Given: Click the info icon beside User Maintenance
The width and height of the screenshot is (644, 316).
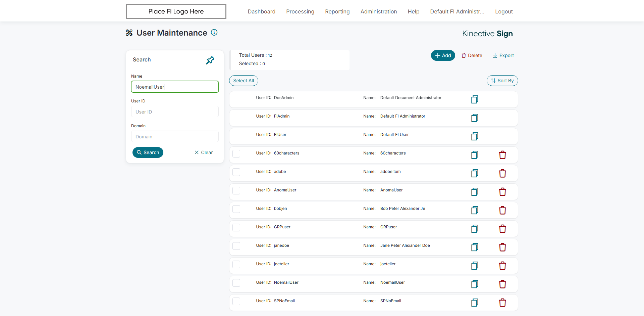Looking at the screenshot, I should (x=214, y=33).
